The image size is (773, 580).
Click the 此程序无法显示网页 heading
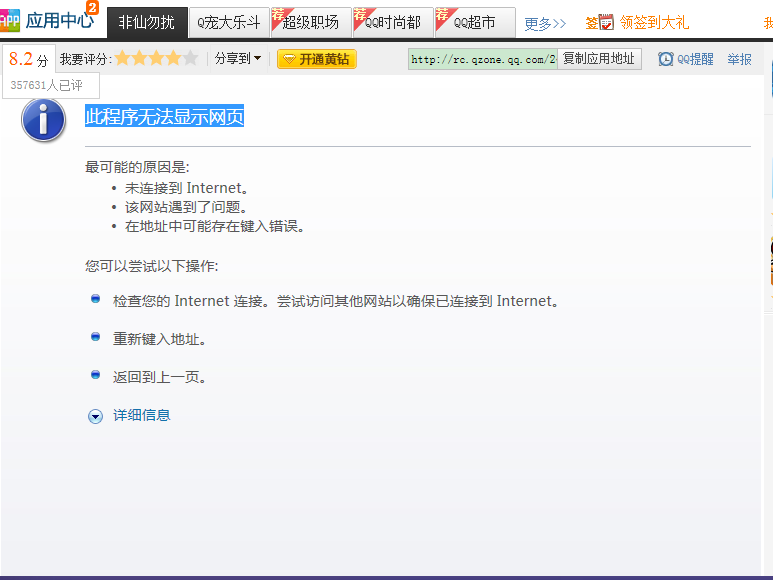pos(164,116)
